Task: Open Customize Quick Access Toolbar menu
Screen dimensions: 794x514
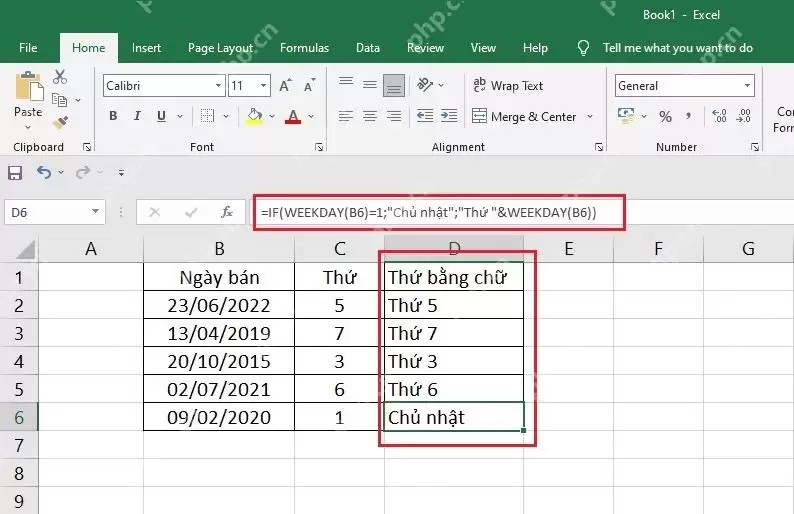Action: click(x=121, y=173)
